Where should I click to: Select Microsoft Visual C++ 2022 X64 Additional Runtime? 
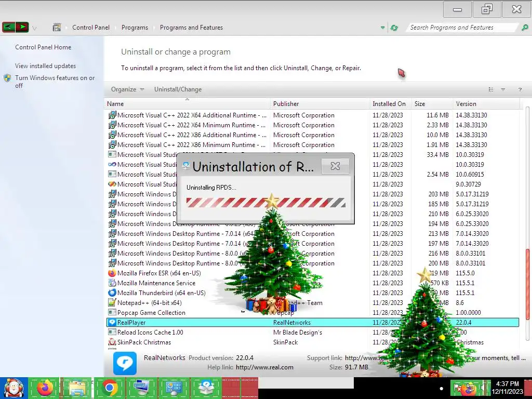pyautogui.click(x=313, y=115)
